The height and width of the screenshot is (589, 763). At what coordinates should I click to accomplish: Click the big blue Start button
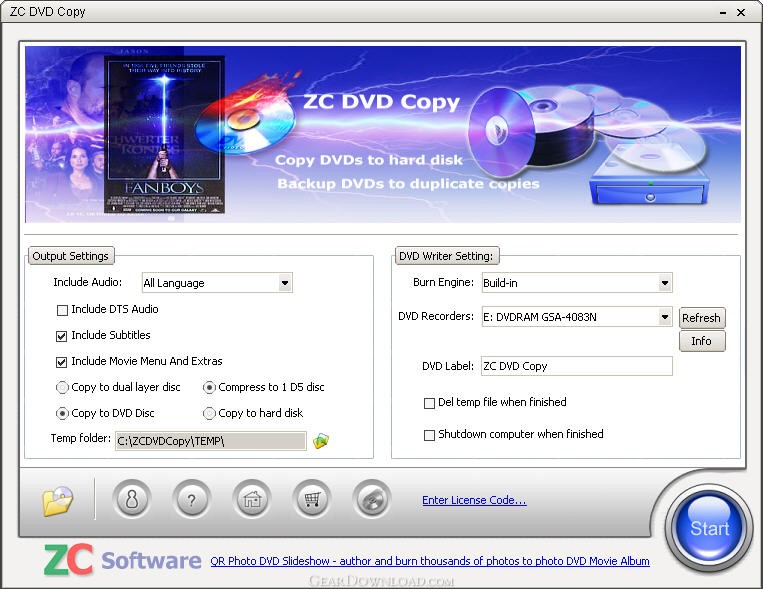[708, 528]
